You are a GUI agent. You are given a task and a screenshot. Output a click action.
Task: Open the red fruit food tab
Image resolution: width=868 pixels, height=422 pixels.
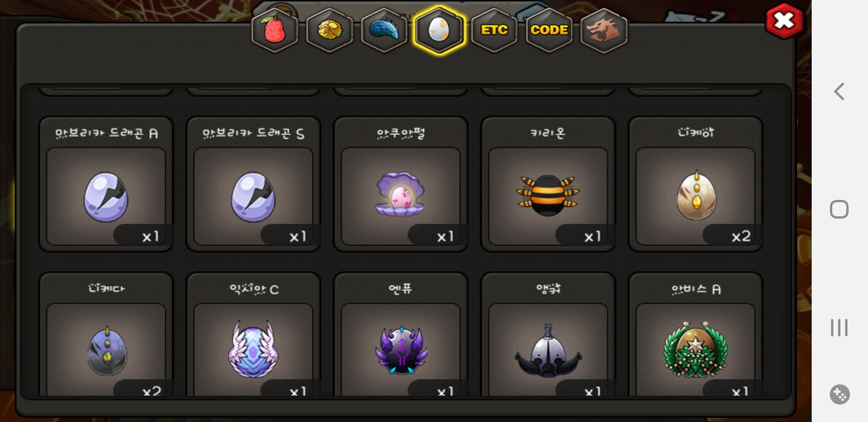pyautogui.click(x=274, y=30)
